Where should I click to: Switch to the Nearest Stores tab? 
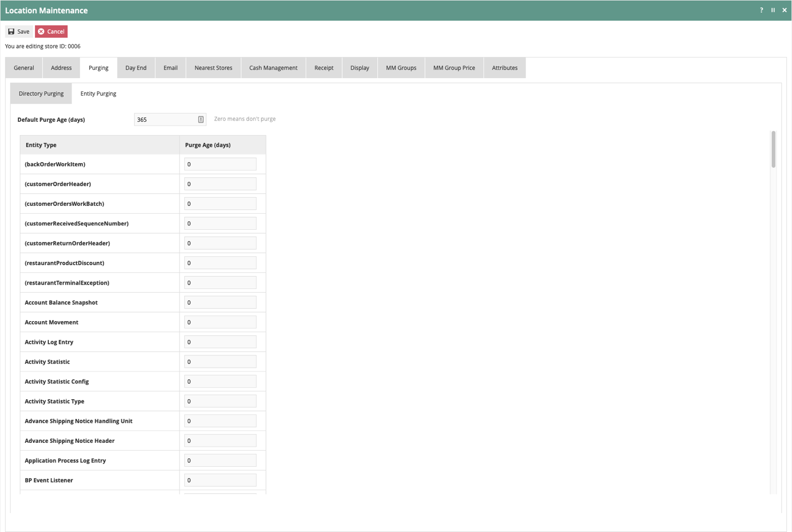pyautogui.click(x=213, y=68)
